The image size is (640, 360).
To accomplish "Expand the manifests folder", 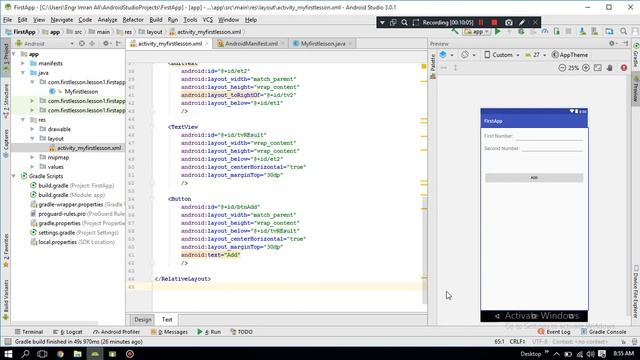I will click(x=23, y=63).
